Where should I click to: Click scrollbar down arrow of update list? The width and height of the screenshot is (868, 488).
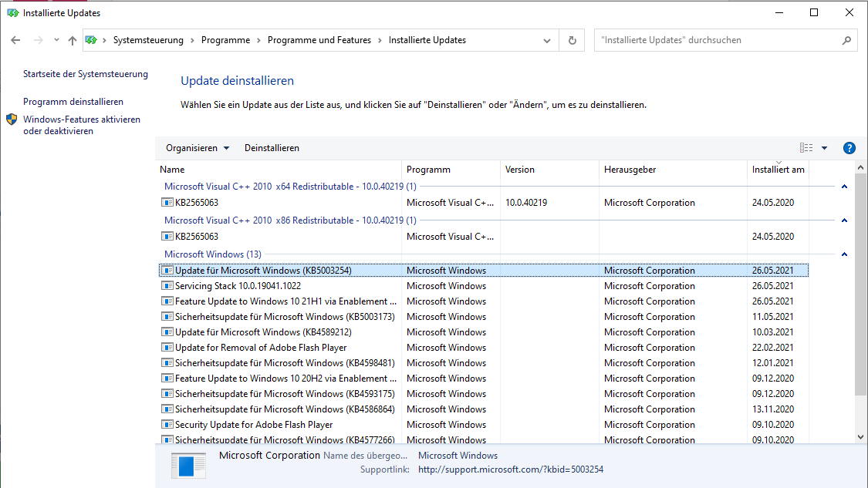coord(860,437)
